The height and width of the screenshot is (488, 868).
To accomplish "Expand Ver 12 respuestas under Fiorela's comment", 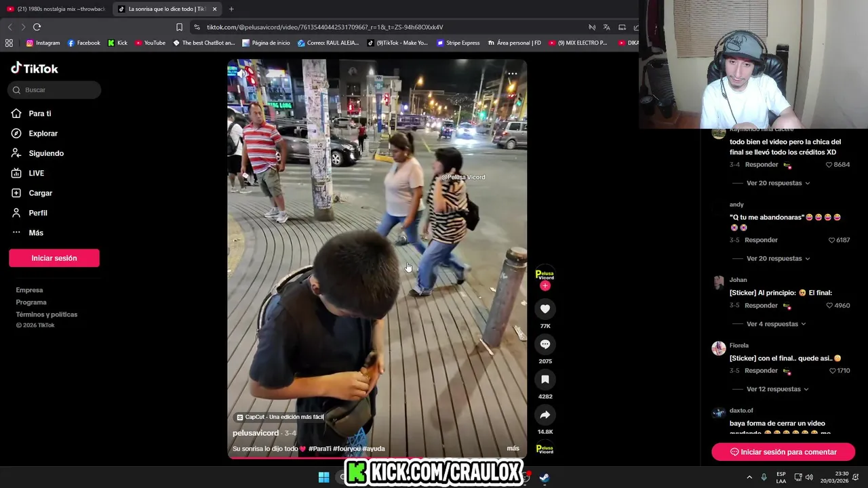I will pyautogui.click(x=778, y=389).
